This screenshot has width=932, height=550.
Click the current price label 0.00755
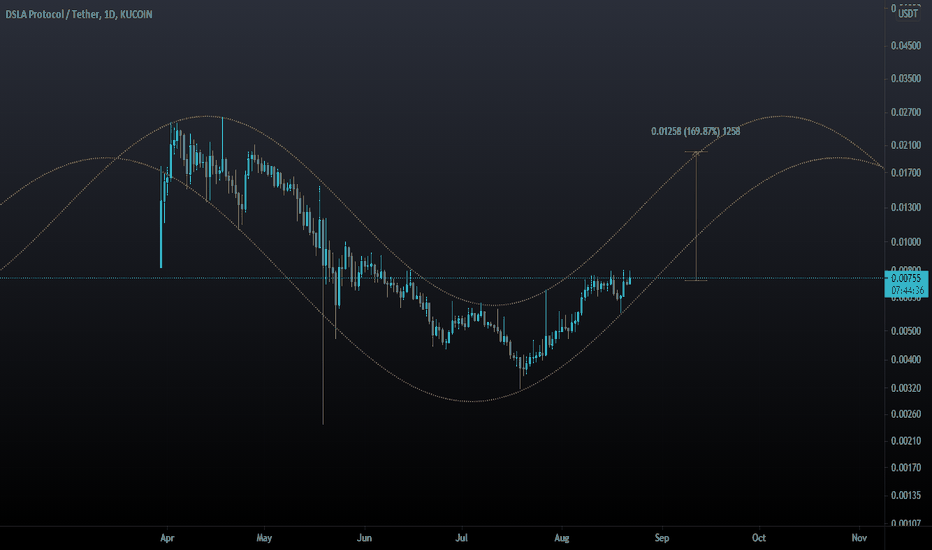tap(906, 278)
